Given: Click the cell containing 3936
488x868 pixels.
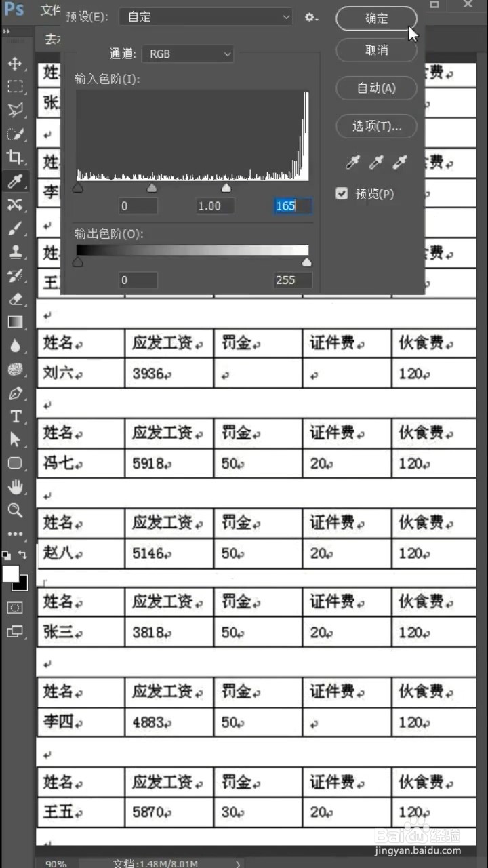Looking at the screenshot, I should tap(169, 374).
